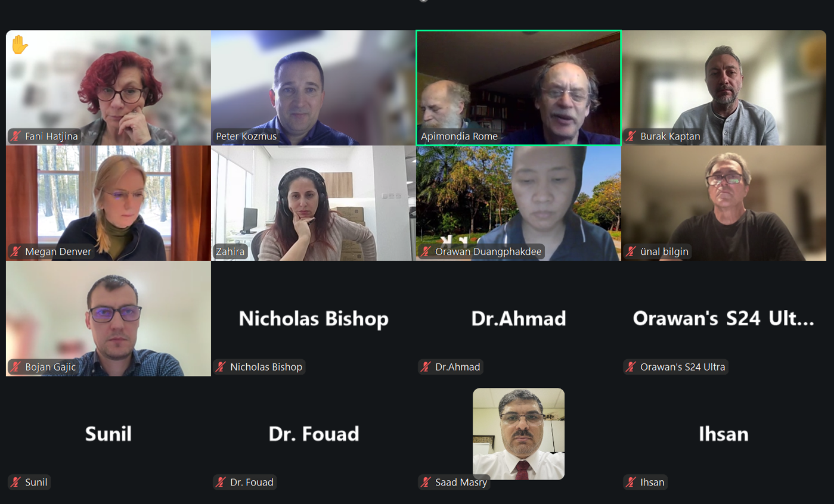Screen dimensions: 834x504
Task: Click muted mic icon beside Nicholas Bishop label
Action: (221, 367)
